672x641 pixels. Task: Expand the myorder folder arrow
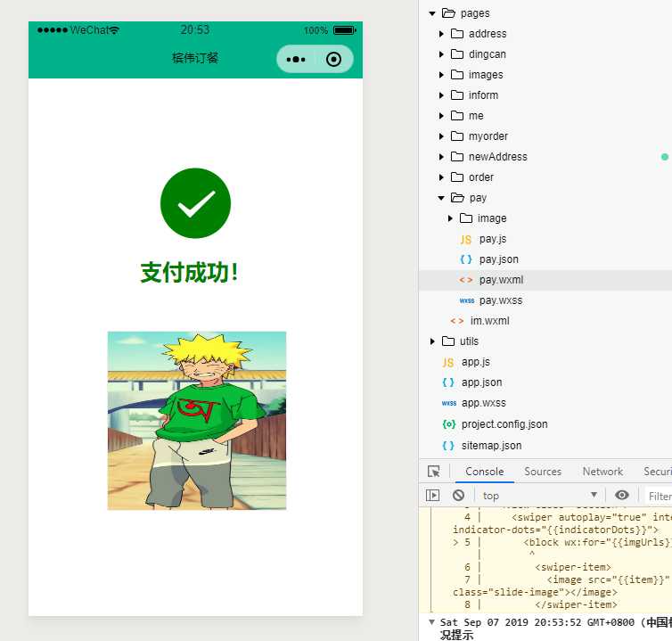click(x=441, y=136)
